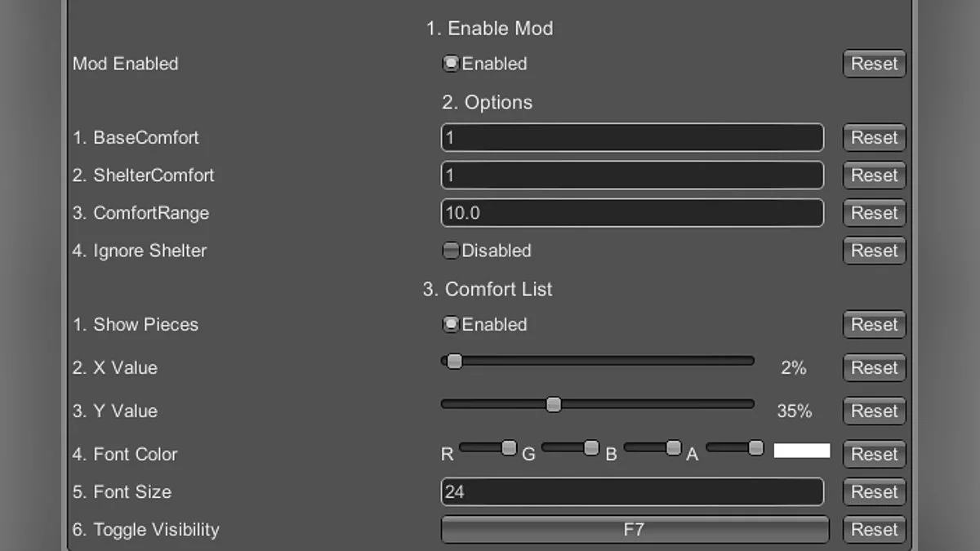Reset the ComfortRange setting
Screen dimensions: 980x551
tap(874, 213)
